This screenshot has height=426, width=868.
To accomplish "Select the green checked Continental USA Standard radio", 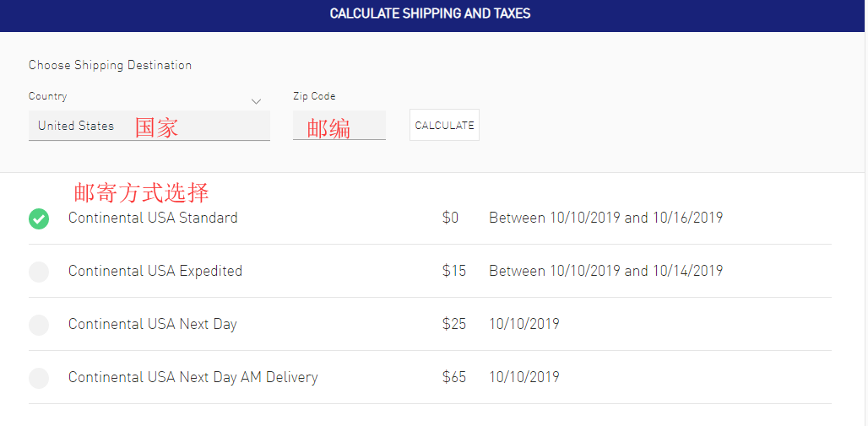I will [39, 218].
